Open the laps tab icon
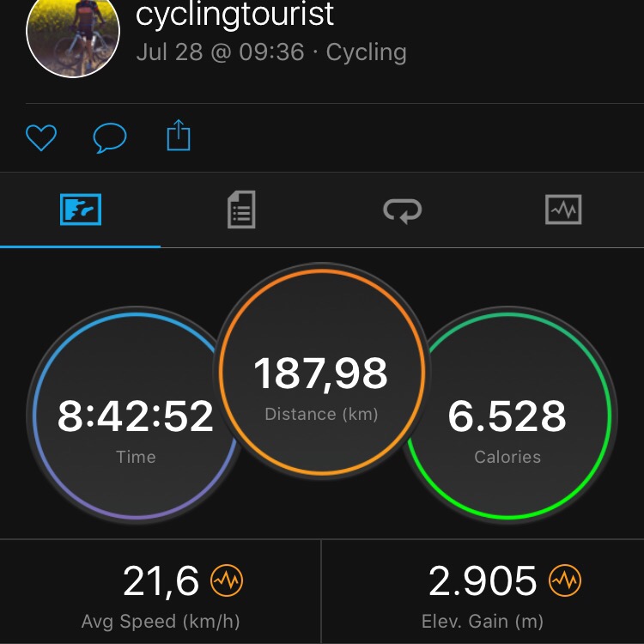 point(402,210)
